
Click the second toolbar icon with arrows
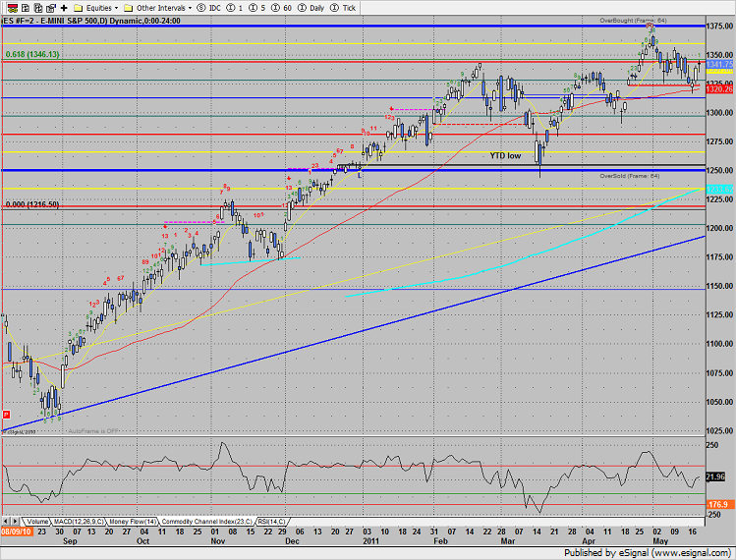(26, 8)
